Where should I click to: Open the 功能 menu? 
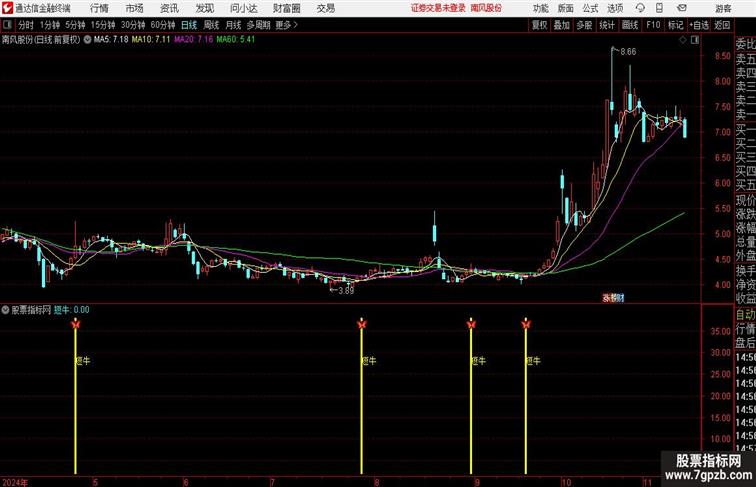click(540, 8)
